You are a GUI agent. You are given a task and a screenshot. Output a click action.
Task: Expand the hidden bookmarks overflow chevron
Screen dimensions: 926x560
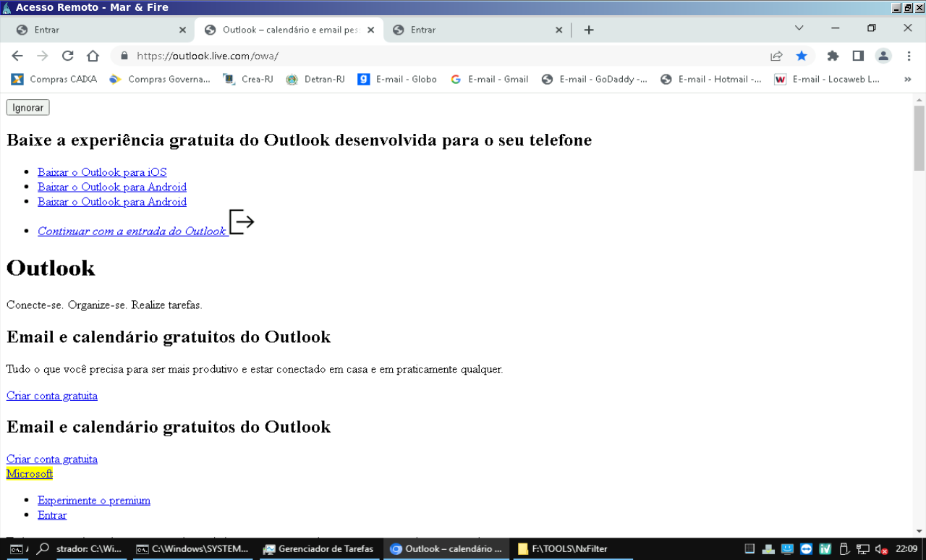click(x=908, y=80)
